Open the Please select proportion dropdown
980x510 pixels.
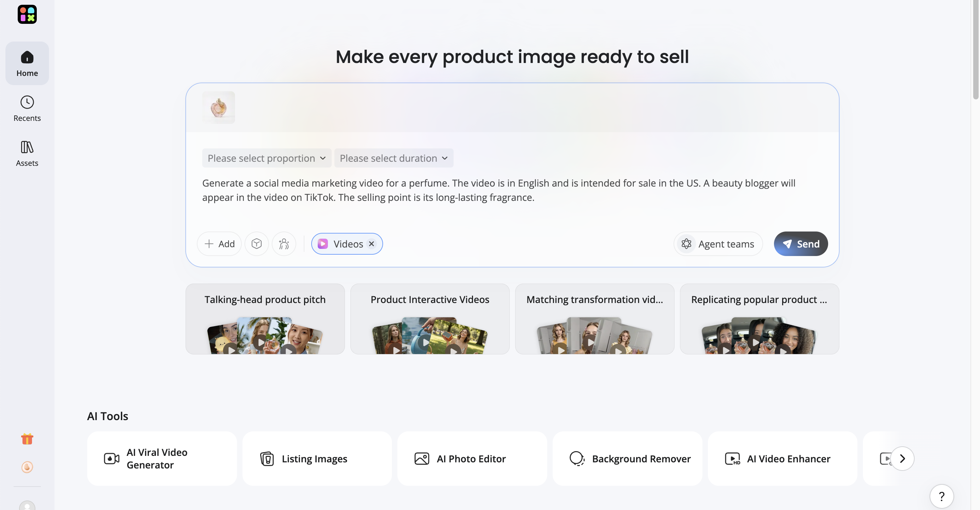[267, 158]
